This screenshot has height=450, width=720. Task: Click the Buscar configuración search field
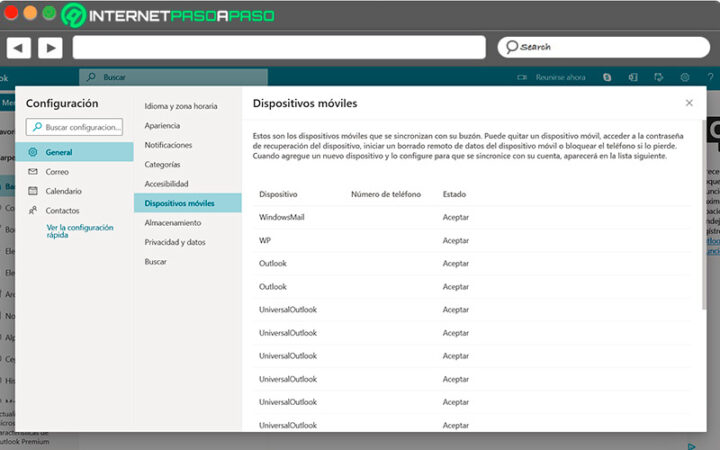(78, 127)
